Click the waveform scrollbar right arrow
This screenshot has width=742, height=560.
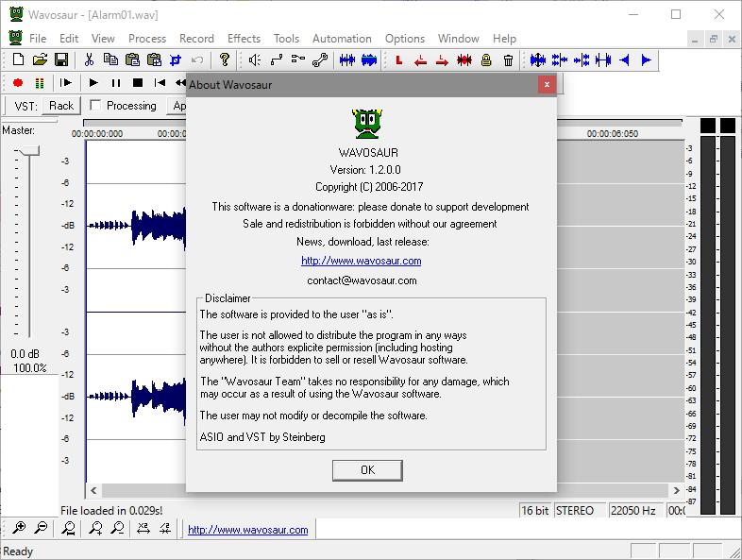(x=676, y=490)
